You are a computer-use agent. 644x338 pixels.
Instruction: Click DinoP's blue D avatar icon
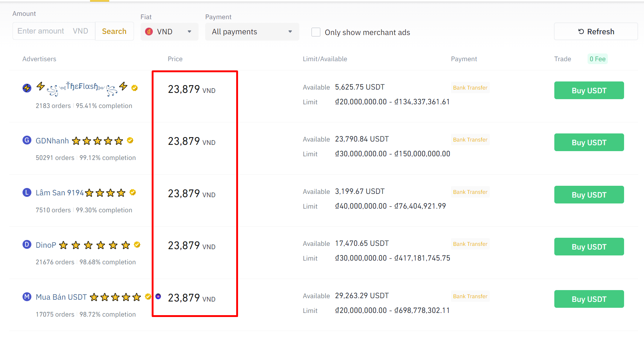tap(27, 244)
